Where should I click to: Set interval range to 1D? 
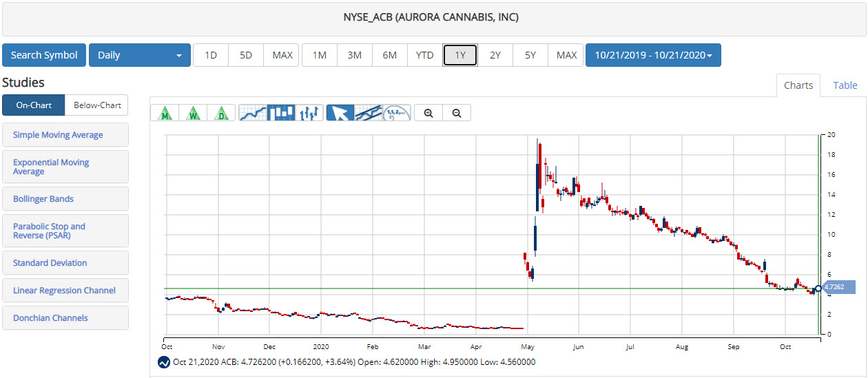(211, 55)
